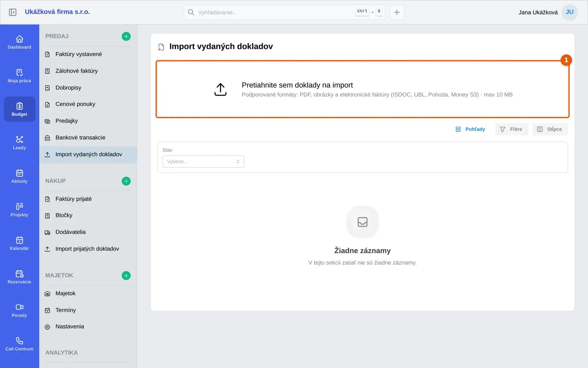
Task: Click Ukážková firma s.r.o. company link
Action: (57, 12)
